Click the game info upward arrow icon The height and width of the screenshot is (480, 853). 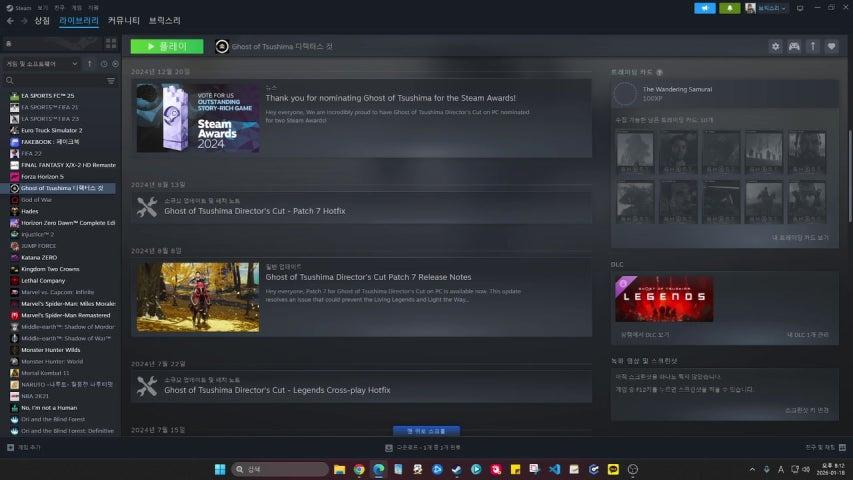[x=813, y=47]
